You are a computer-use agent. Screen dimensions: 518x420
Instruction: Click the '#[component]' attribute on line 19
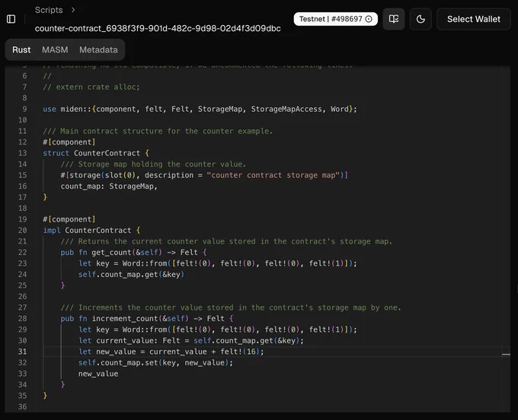click(69, 219)
